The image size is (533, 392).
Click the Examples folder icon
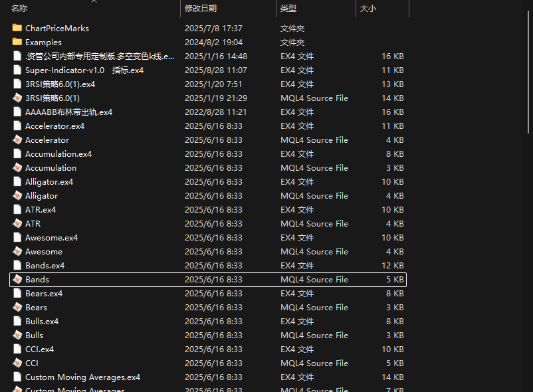tap(17, 42)
